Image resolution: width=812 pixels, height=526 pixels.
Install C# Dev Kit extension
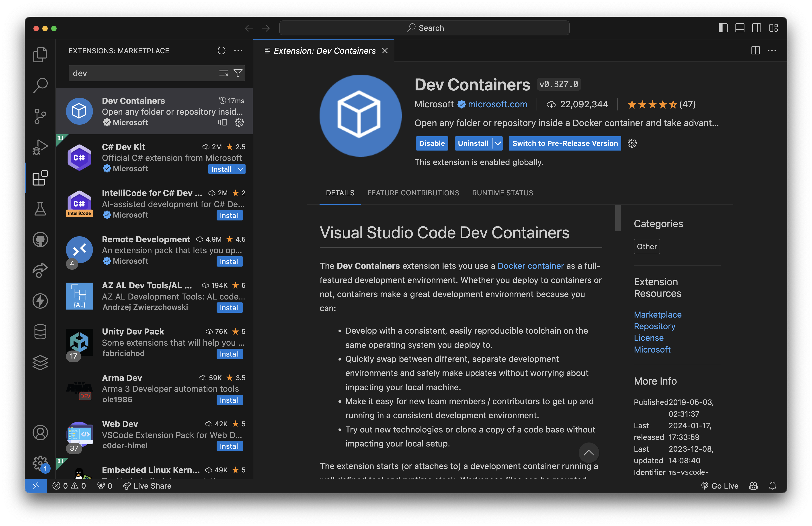pos(221,169)
